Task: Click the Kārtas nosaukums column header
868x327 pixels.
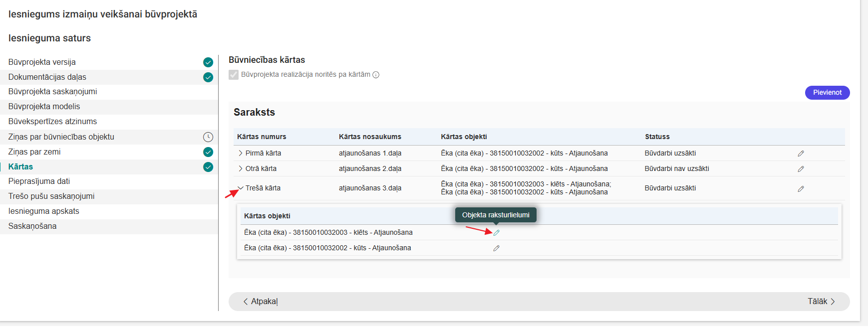Action: (x=370, y=137)
